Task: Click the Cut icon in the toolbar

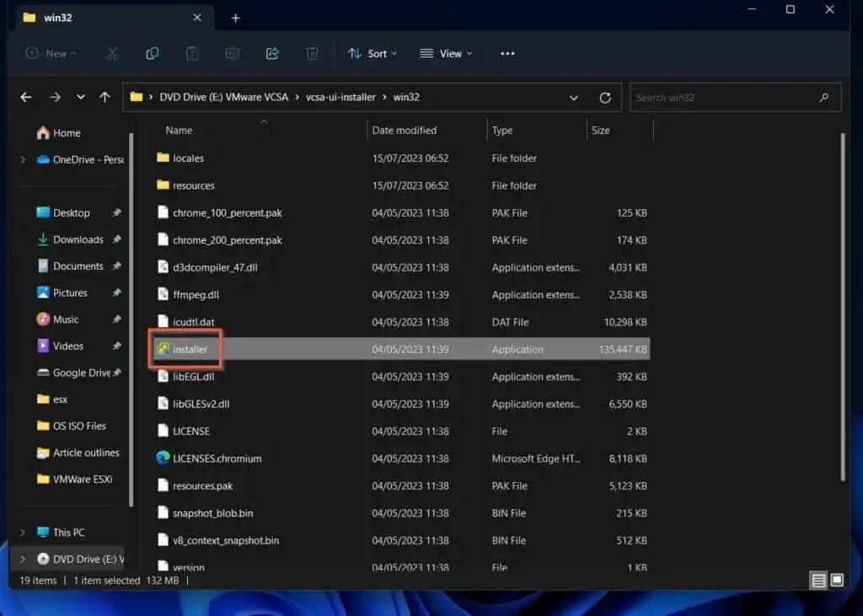Action: pos(112,53)
